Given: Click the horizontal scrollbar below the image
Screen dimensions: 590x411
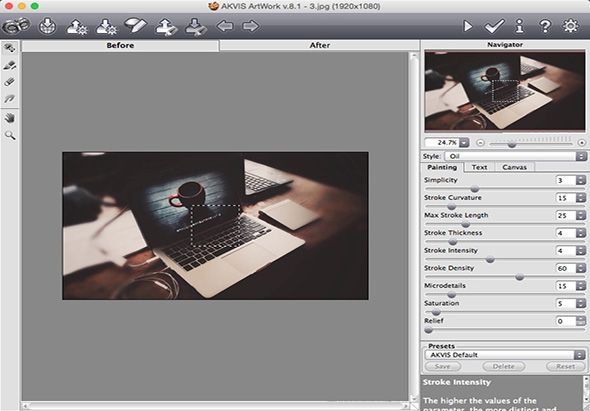Looking at the screenshot, I should [216, 406].
